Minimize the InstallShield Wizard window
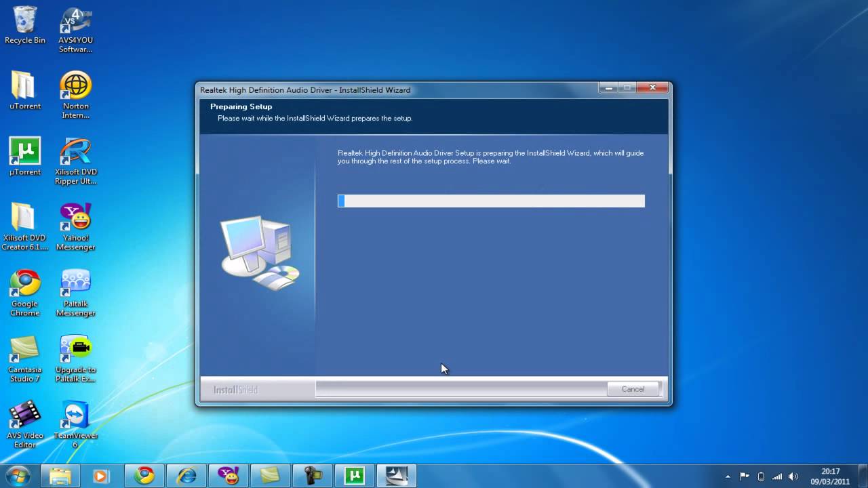 [608, 88]
